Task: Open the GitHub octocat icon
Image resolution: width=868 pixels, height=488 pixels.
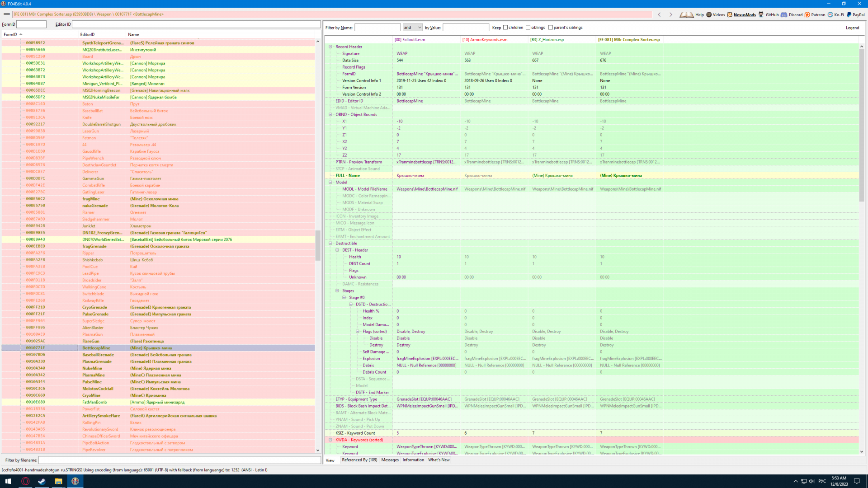Action: [761, 14]
